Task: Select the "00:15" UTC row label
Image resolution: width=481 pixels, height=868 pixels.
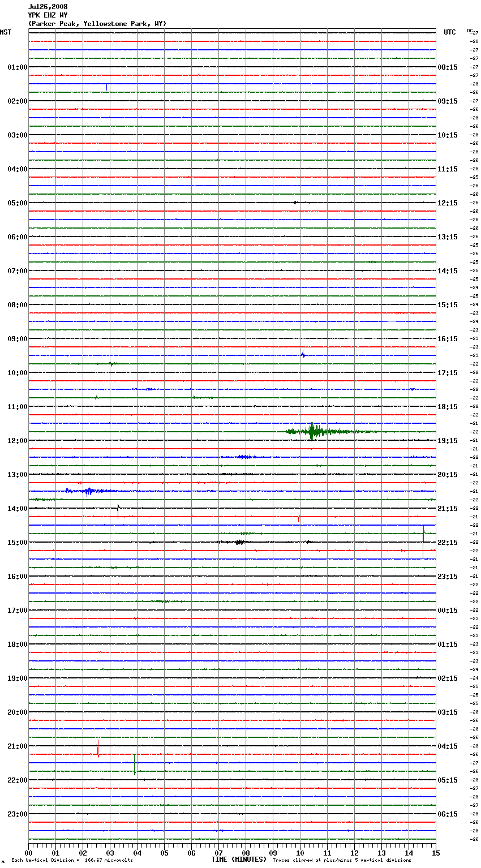Action: pyautogui.click(x=448, y=611)
